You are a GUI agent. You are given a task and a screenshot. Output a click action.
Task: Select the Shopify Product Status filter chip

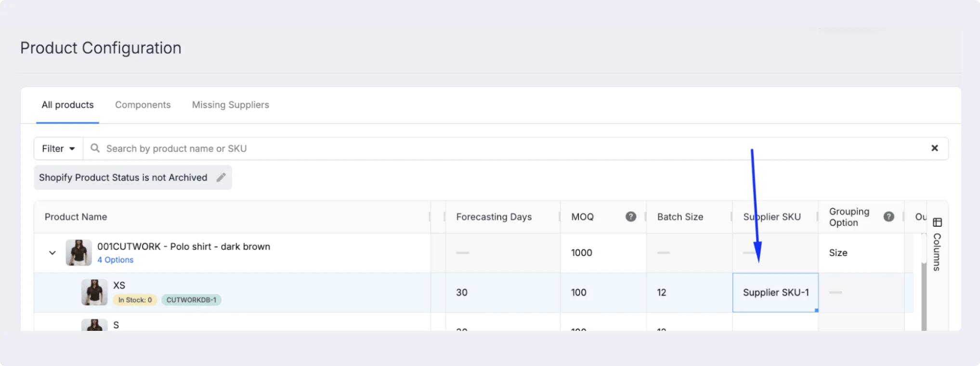tap(132, 177)
